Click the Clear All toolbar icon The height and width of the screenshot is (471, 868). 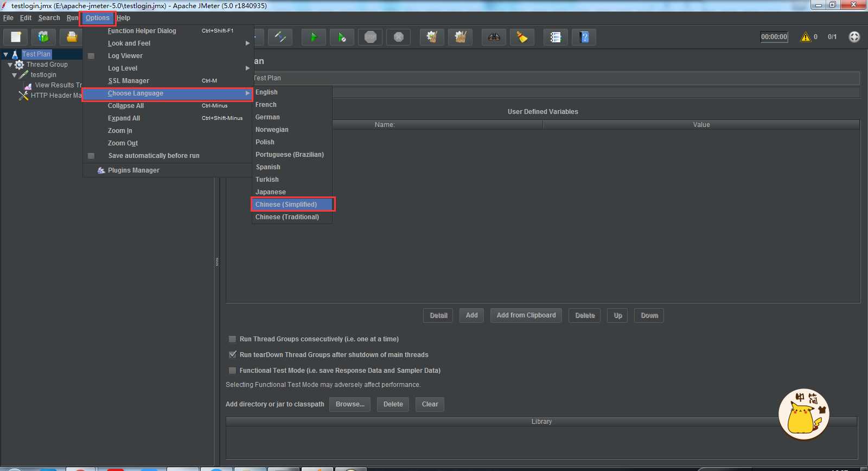[460, 37]
